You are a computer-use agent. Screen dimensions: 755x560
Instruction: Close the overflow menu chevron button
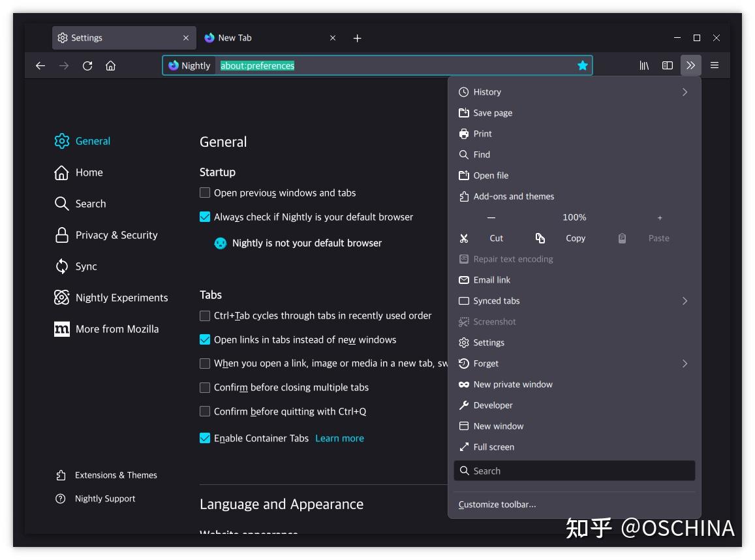click(690, 65)
